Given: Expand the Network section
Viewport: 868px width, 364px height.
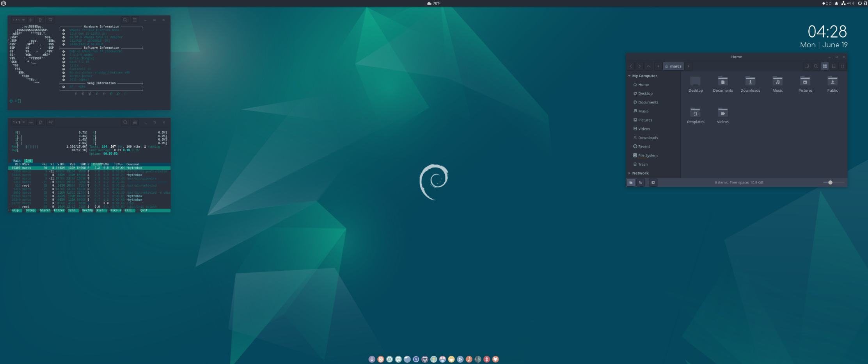Looking at the screenshot, I should coord(629,173).
